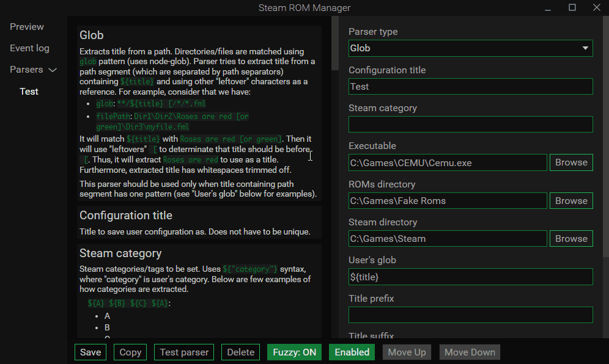Click the Steam category documentation heading

click(x=120, y=253)
